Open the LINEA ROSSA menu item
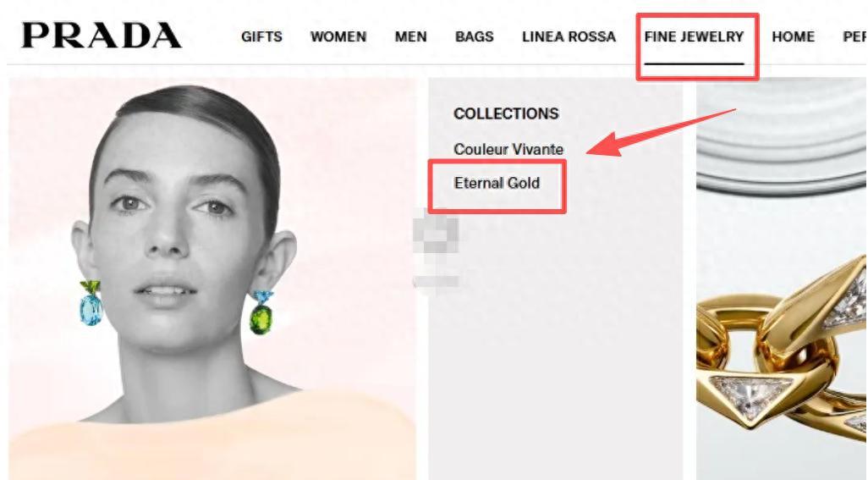Viewport: 868px width, 480px height. pyautogui.click(x=569, y=36)
